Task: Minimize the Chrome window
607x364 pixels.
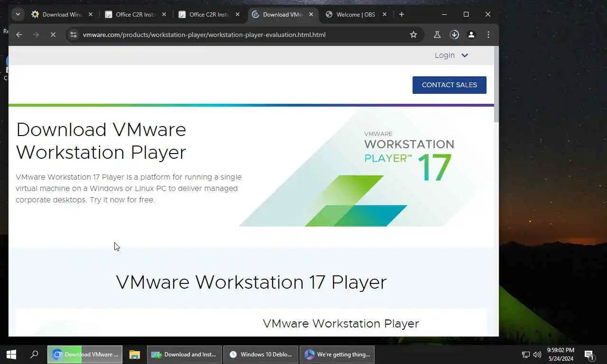Action: 444,14
